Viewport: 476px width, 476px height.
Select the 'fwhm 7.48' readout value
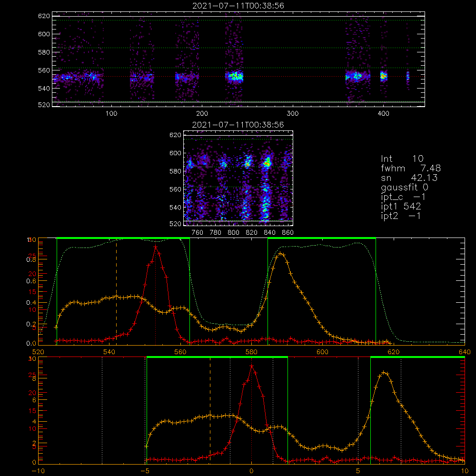411,168
